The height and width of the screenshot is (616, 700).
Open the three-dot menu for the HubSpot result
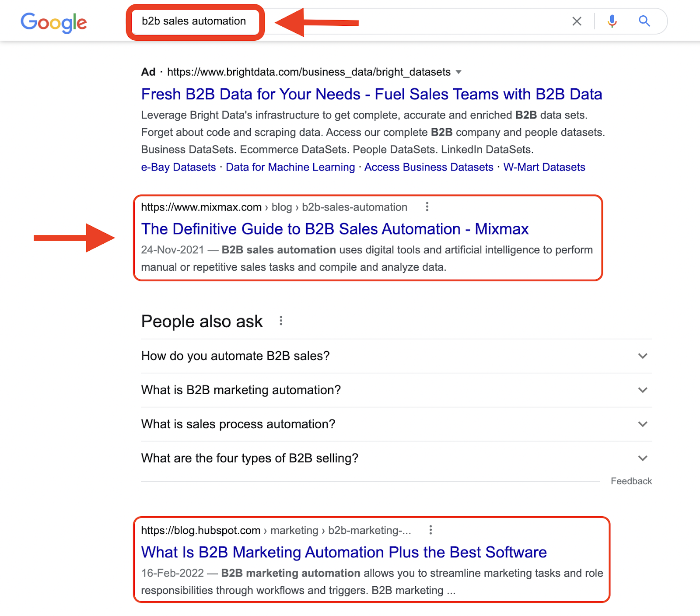[430, 530]
